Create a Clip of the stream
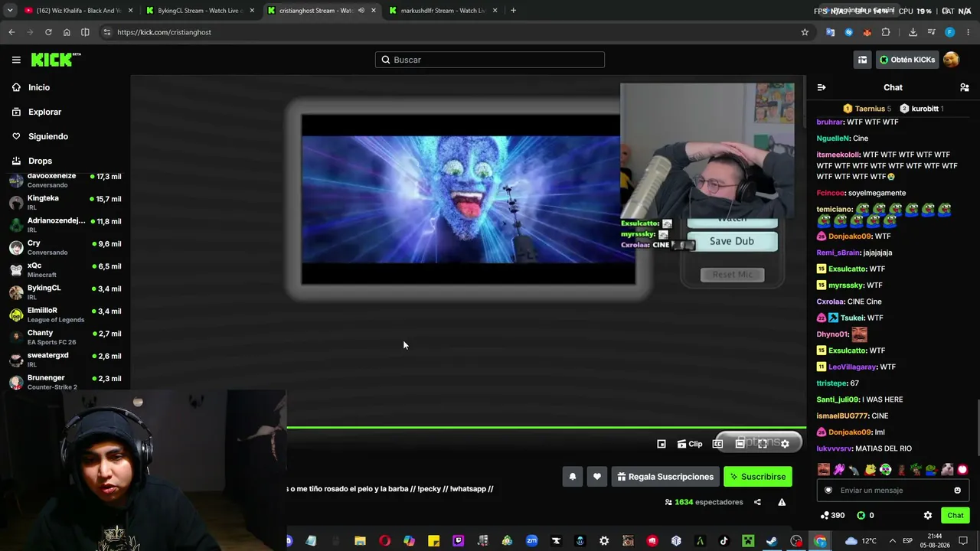Screen dimensions: 980x551 click(690, 444)
